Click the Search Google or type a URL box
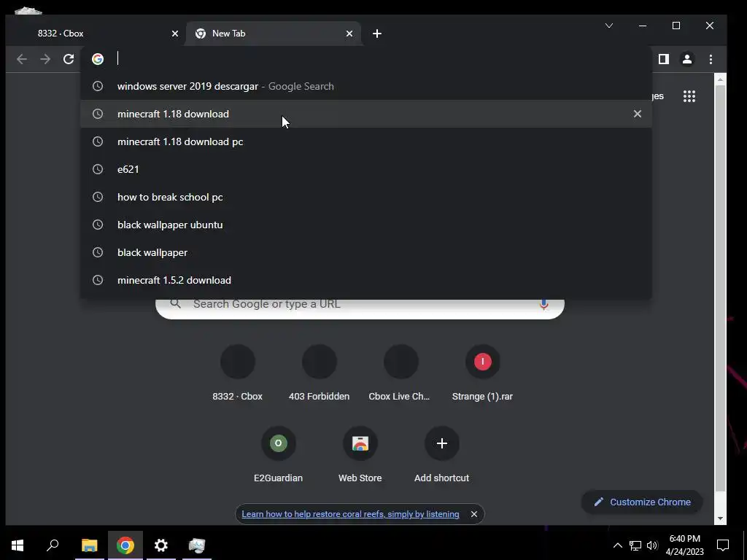The image size is (747, 560). [360, 307]
